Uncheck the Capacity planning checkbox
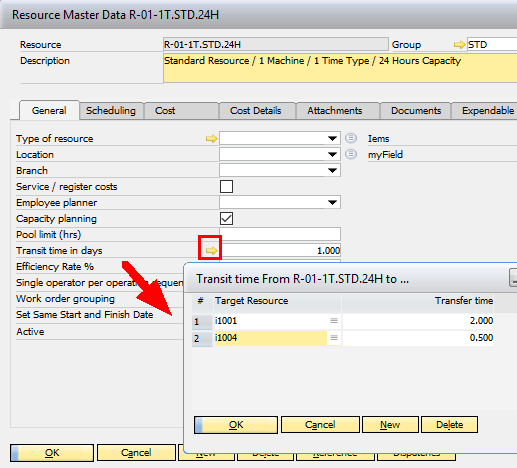 coord(226,218)
